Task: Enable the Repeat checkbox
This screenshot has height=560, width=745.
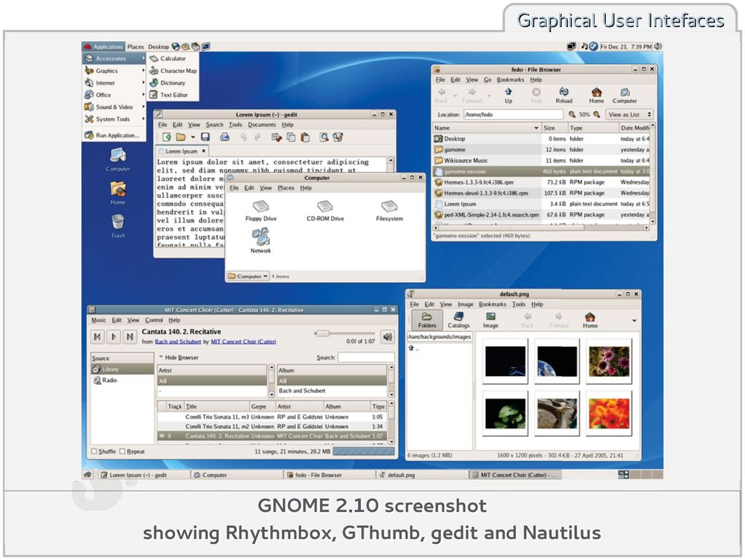Action: [x=122, y=451]
